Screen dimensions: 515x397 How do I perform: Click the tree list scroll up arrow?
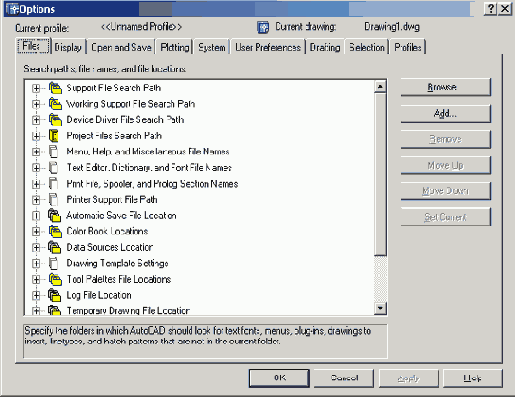coord(380,87)
